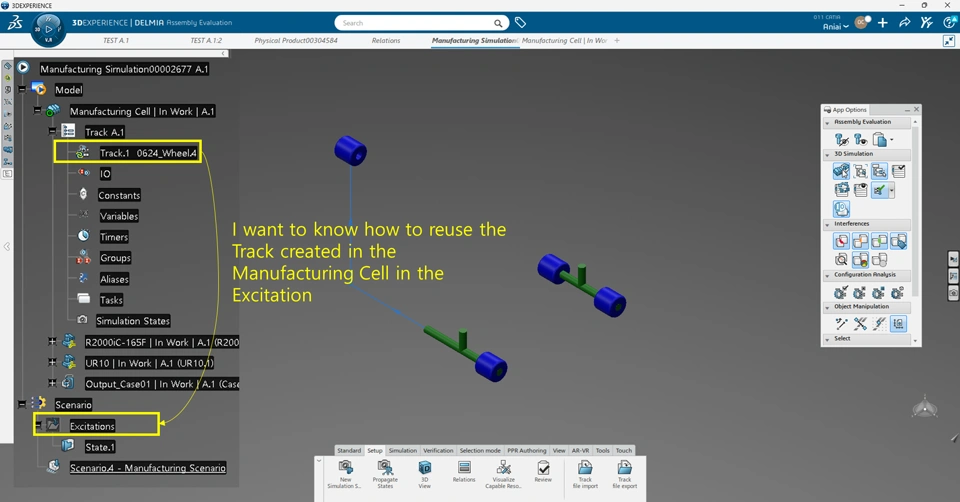Click first Configuration Analysis gear icon
This screenshot has height=502, width=960.
(x=842, y=292)
